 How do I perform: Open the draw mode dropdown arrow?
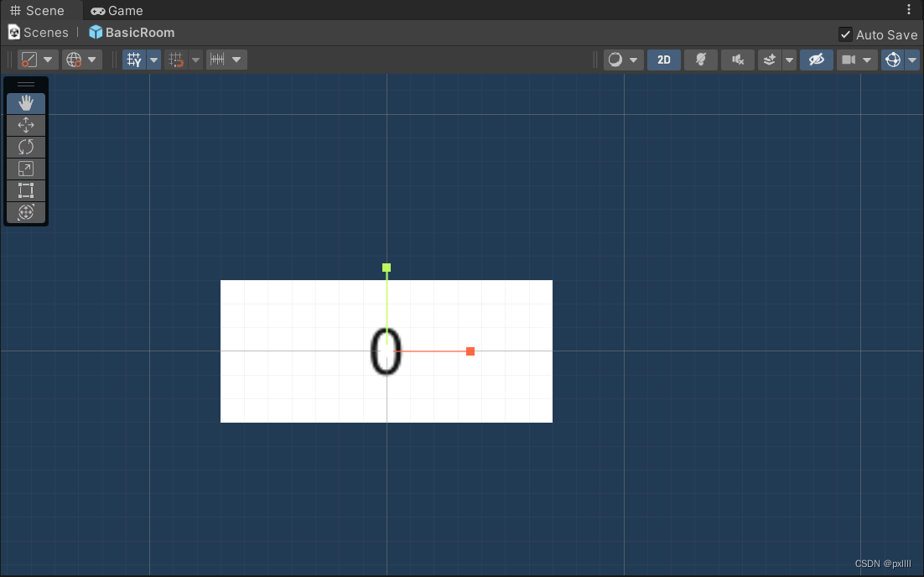[x=634, y=60]
